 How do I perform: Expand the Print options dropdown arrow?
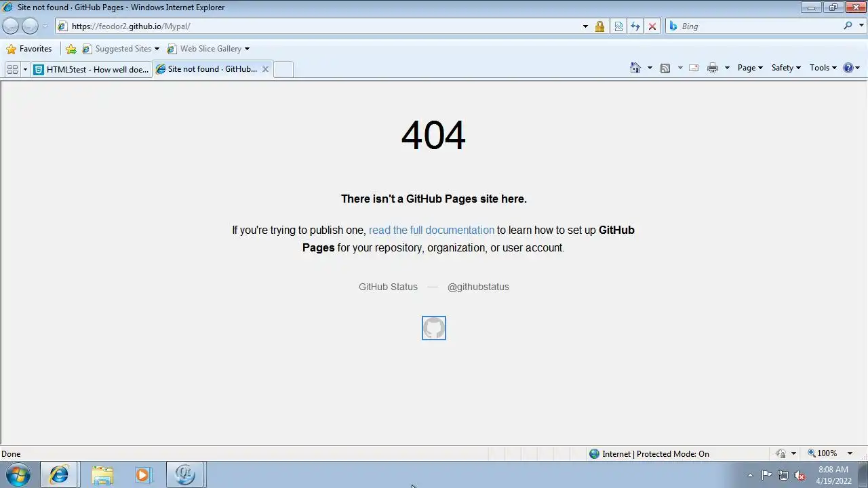[x=727, y=68]
